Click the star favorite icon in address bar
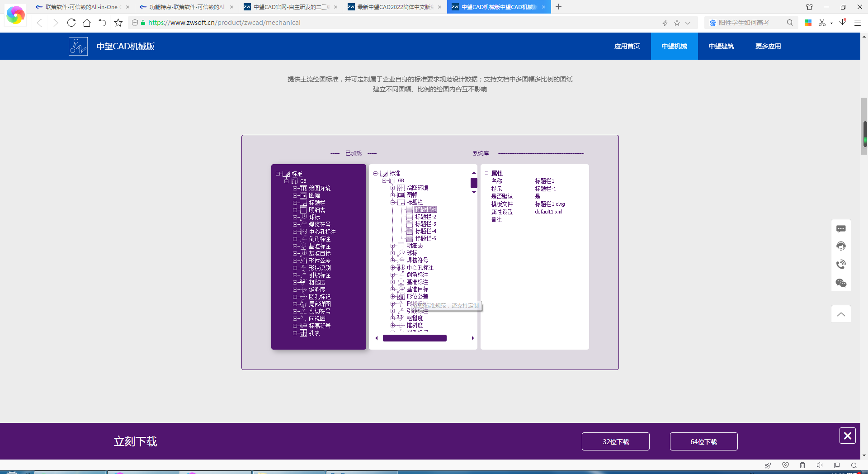The height and width of the screenshot is (474, 868). click(677, 23)
